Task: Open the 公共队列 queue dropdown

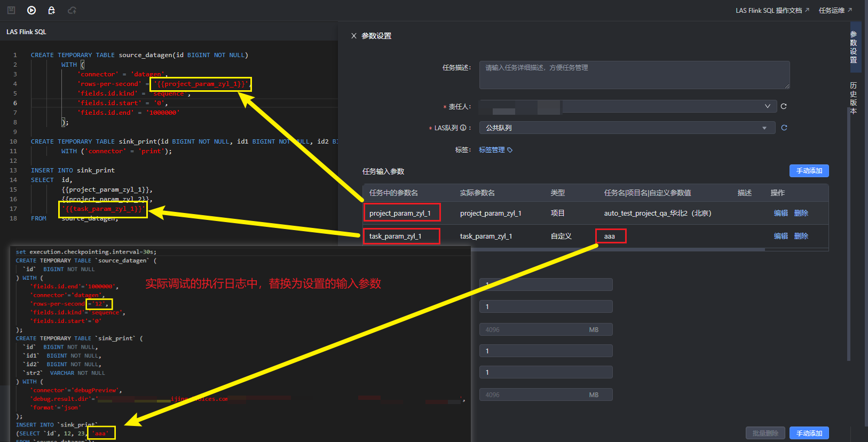Action: tap(764, 128)
